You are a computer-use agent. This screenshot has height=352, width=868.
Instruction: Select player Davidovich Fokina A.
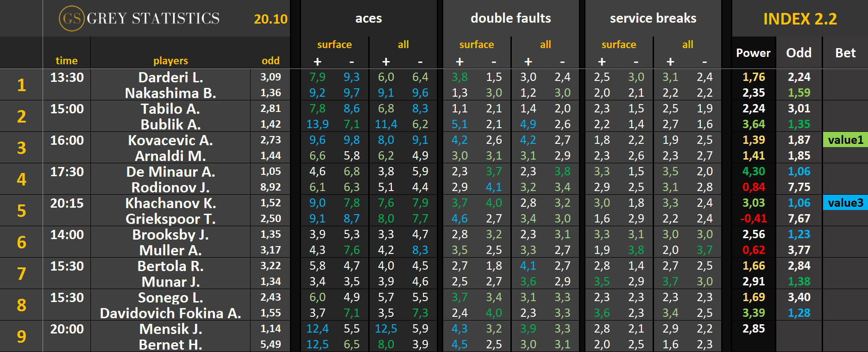pos(170,313)
